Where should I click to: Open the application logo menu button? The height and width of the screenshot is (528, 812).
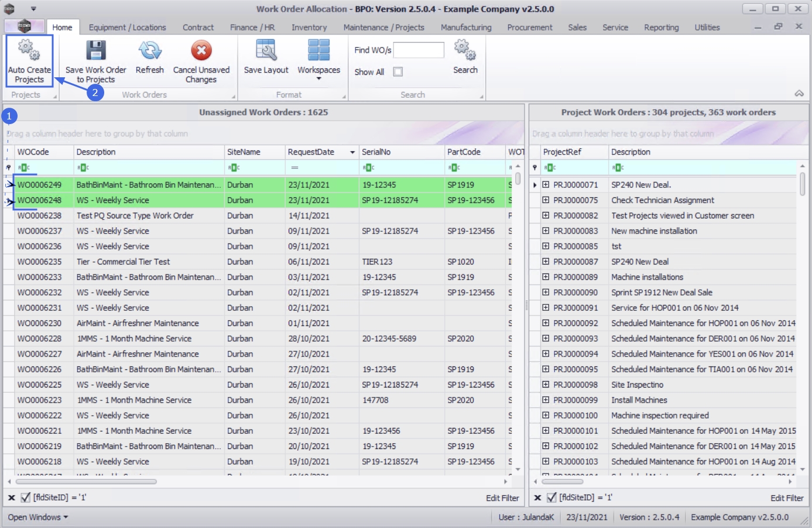click(x=24, y=26)
